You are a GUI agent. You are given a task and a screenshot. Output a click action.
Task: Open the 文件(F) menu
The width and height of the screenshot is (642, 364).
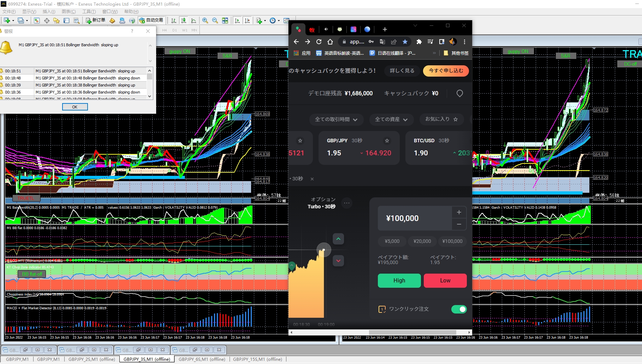pos(9,12)
